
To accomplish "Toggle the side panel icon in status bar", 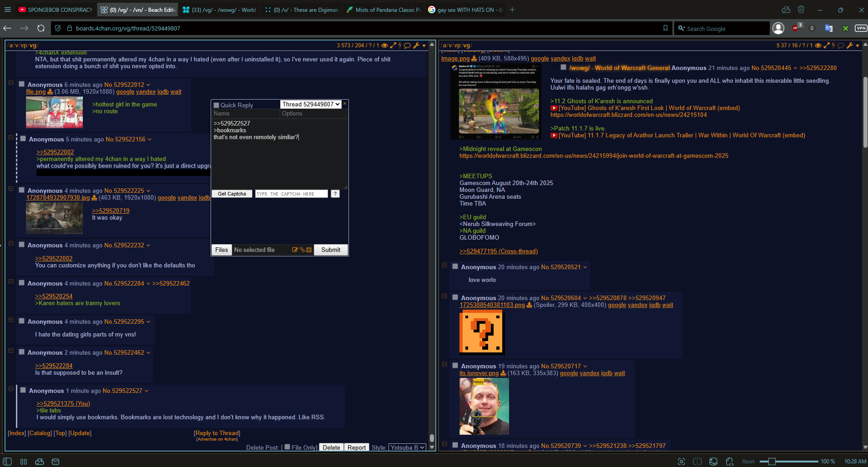I will [7, 462].
